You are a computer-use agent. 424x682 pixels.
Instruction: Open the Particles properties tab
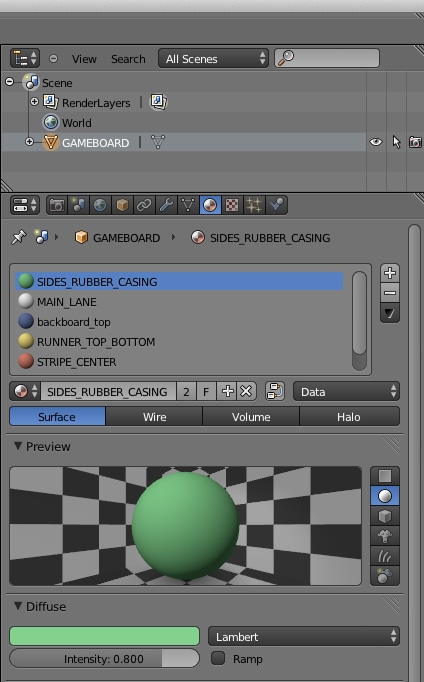point(254,205)
